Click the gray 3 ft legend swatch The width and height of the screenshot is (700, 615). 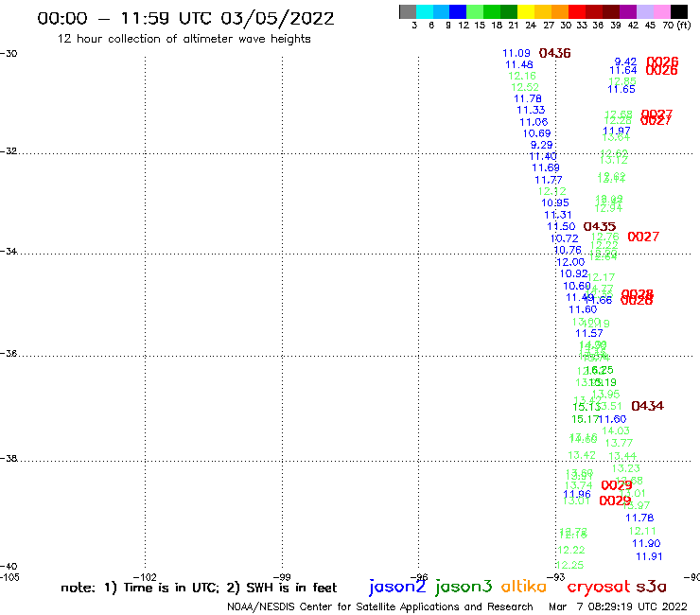[x=408, y=11]
